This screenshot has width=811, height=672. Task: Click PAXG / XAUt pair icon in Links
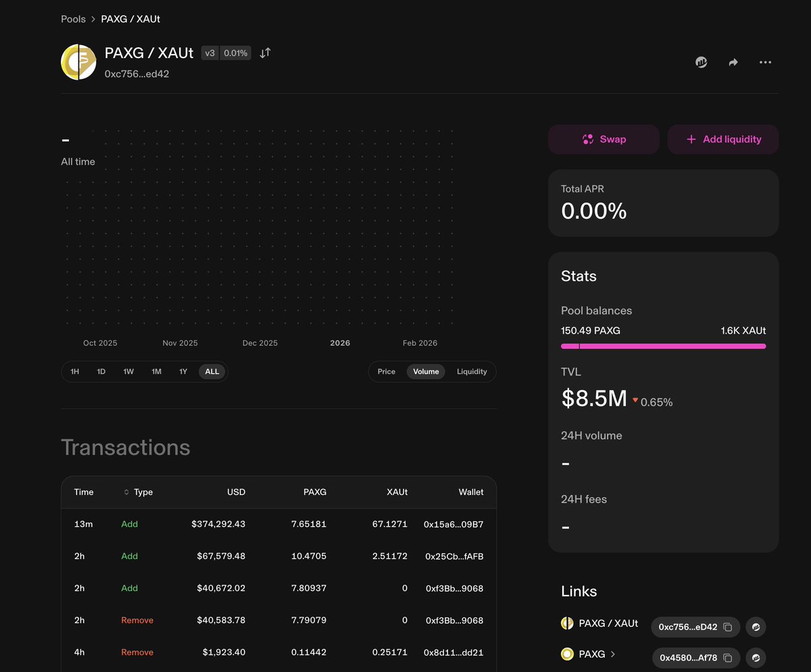click(x=567, y=623)
